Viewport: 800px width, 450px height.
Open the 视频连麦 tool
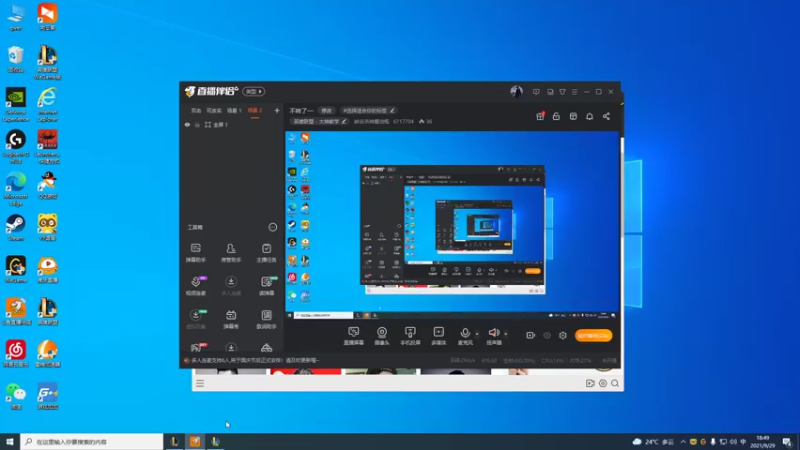[x=195, y=286]
